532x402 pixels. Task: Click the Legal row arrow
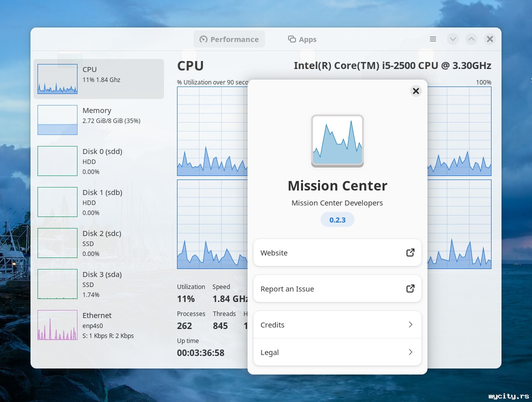point(410,352)
